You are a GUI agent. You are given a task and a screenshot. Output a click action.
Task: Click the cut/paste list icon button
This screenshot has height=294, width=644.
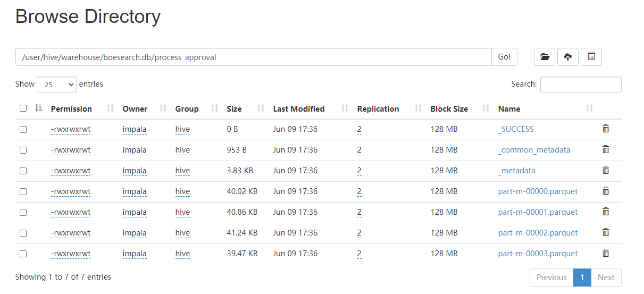(x=591, y=57)
